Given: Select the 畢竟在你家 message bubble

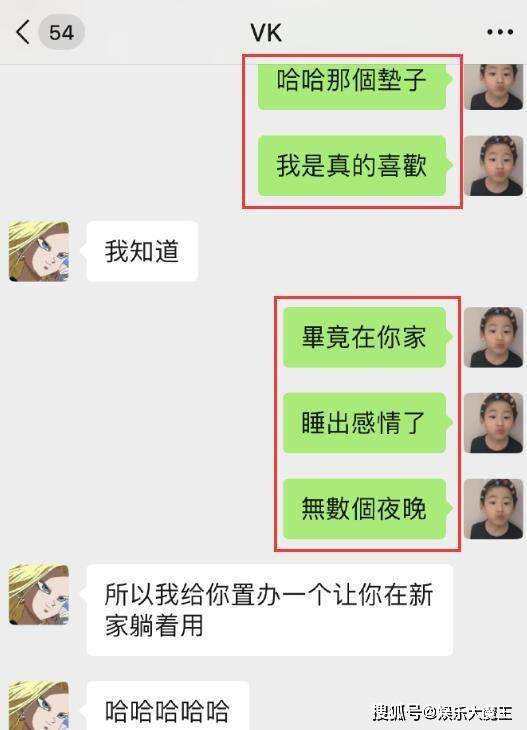Looking at the screenshot, I should click(x=365, y=337).
